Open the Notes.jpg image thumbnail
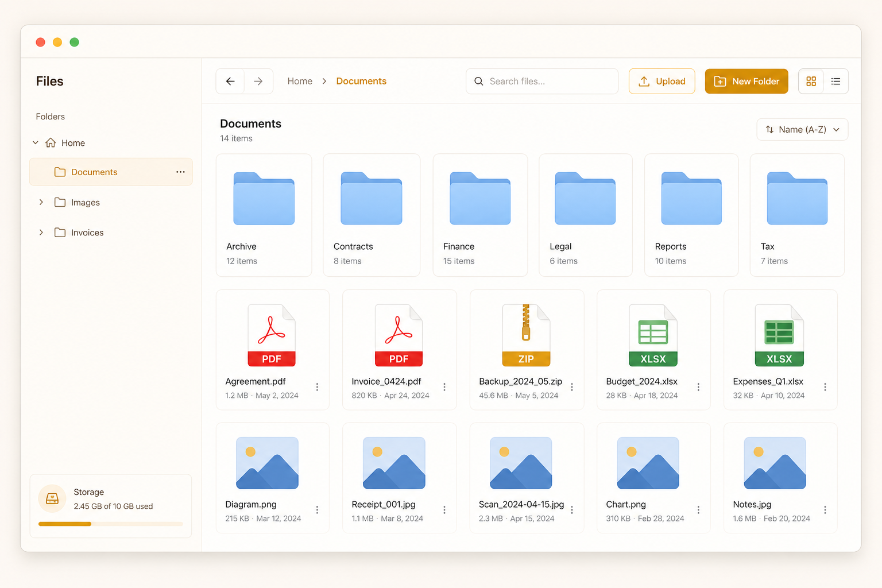This screenshot has width=882, height=588. click(775, 463)
